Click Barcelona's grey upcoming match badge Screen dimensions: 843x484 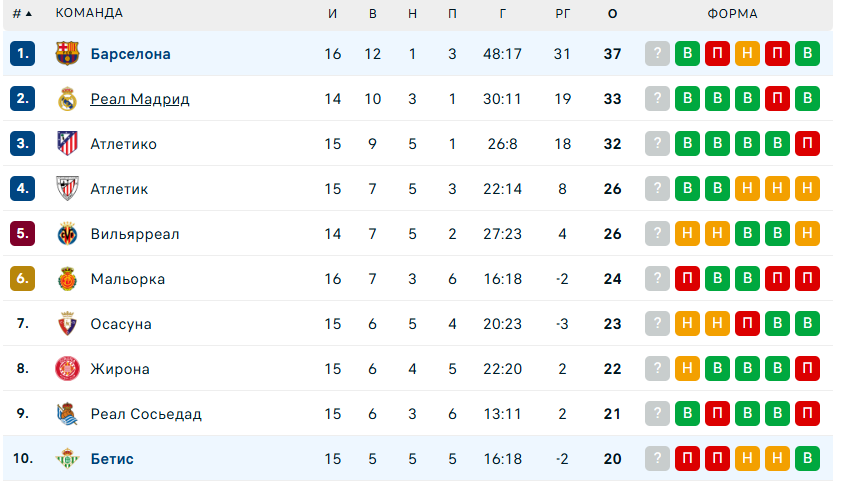click(657, 54)
